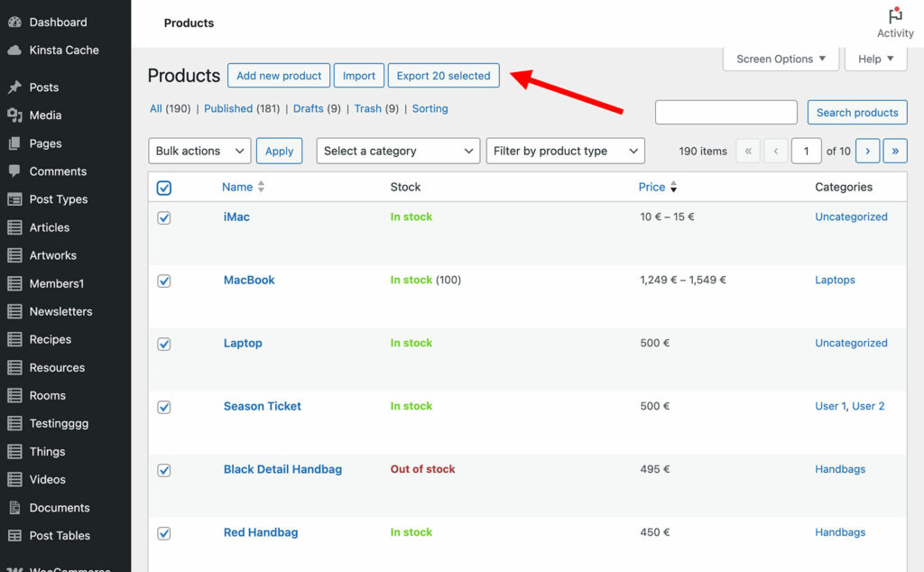The height and width of the screenshot is (572, 924).
Task: Click the Newsletters list icon
Action: tap(14, 311)
